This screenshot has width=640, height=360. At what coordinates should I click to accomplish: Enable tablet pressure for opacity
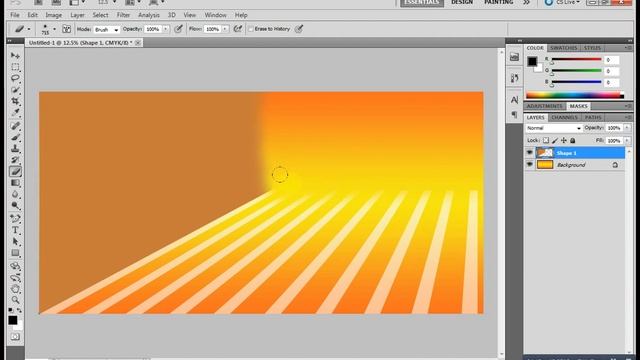pyautogui.click(x=178, y=29)
